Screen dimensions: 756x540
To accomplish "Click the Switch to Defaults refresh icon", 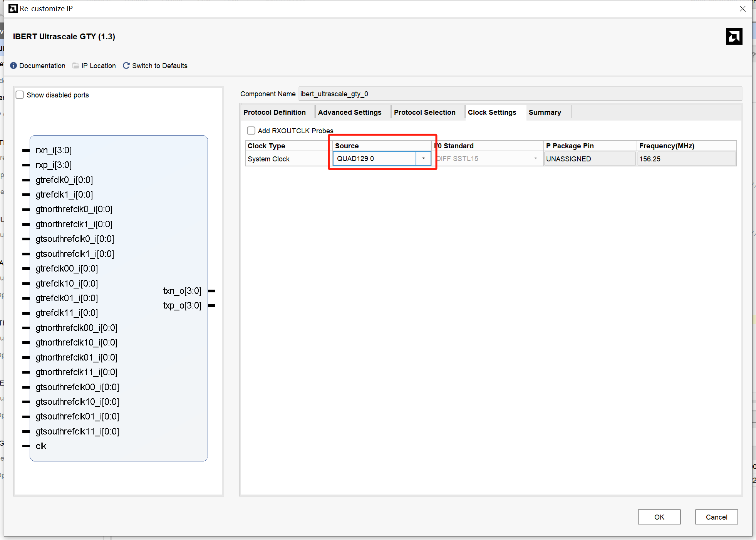I will pyautogui.click(x=126, y=65).
